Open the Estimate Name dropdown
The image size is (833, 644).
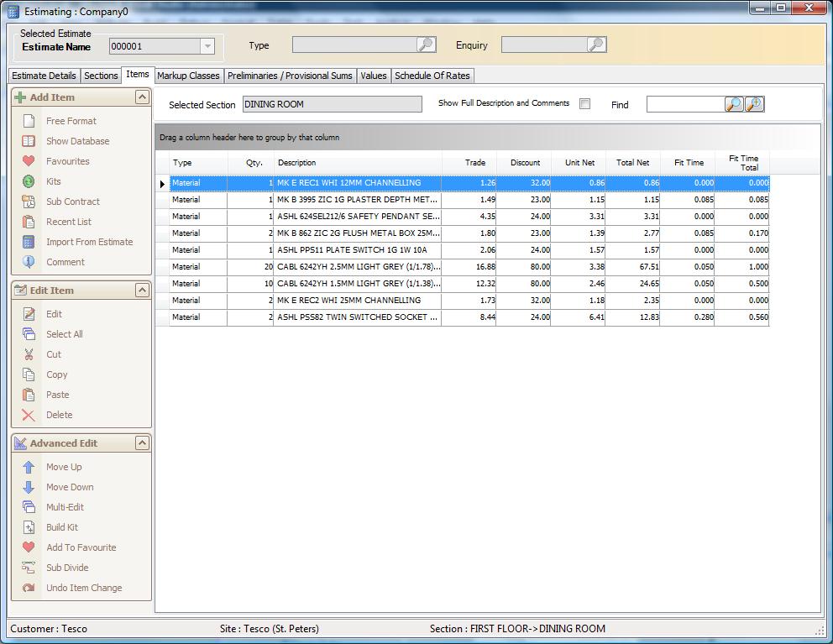[205, 46]
